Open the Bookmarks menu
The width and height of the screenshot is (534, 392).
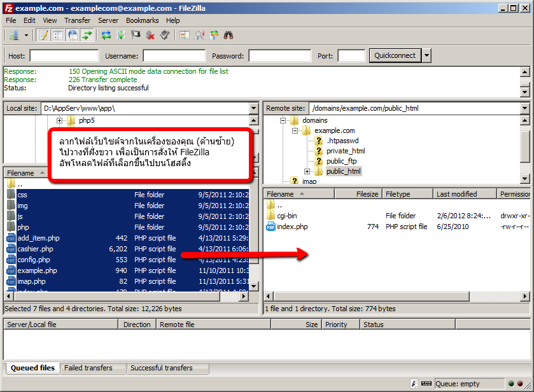[142, 20]
